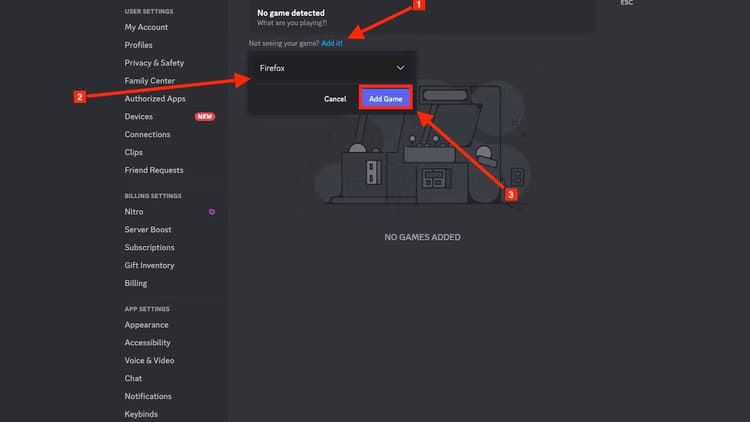Select Connections settings item
Viewport: 750px width, 422px height.
pyautogui.click(x=147, y=134)
